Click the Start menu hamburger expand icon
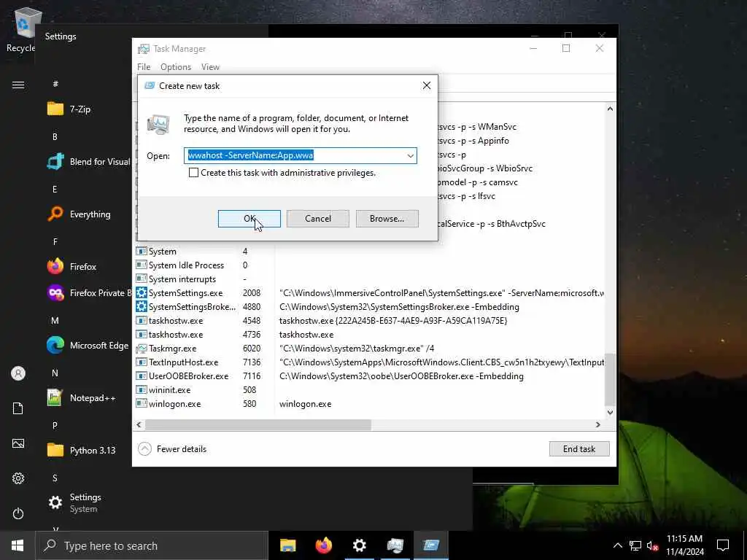 coord(18,85)
